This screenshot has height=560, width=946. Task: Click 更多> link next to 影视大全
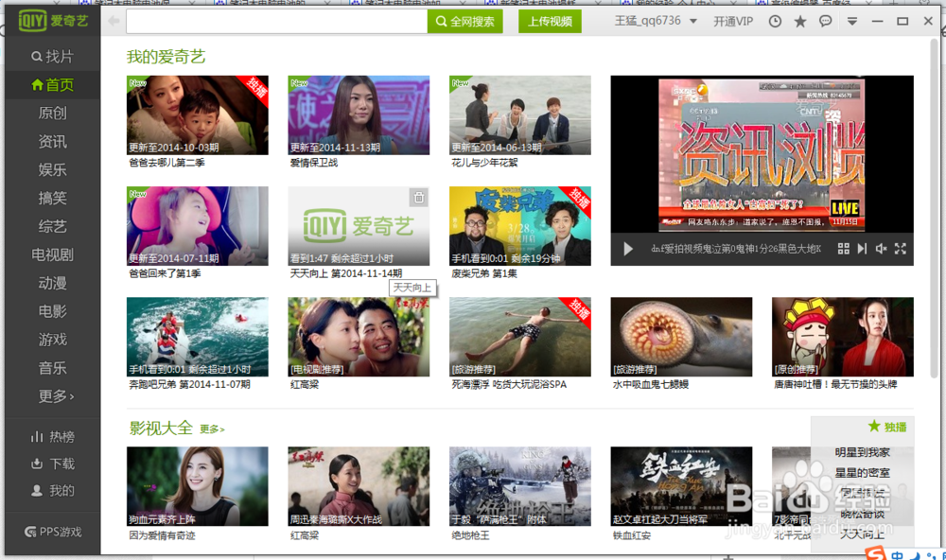(x=212, y=429)
